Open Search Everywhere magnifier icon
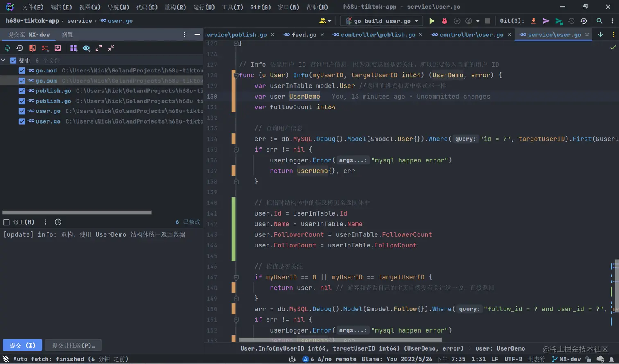 pyautogui.click(x=599, y=21)
